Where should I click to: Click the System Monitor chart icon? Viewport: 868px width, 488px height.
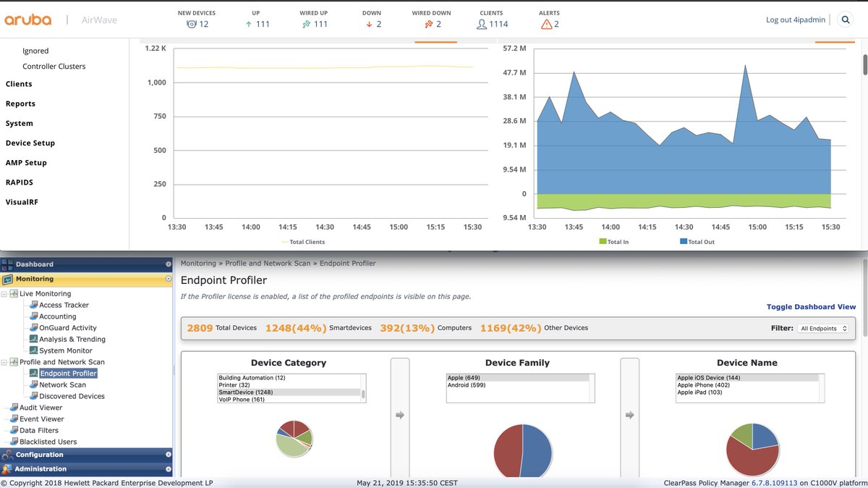[33, 350]
